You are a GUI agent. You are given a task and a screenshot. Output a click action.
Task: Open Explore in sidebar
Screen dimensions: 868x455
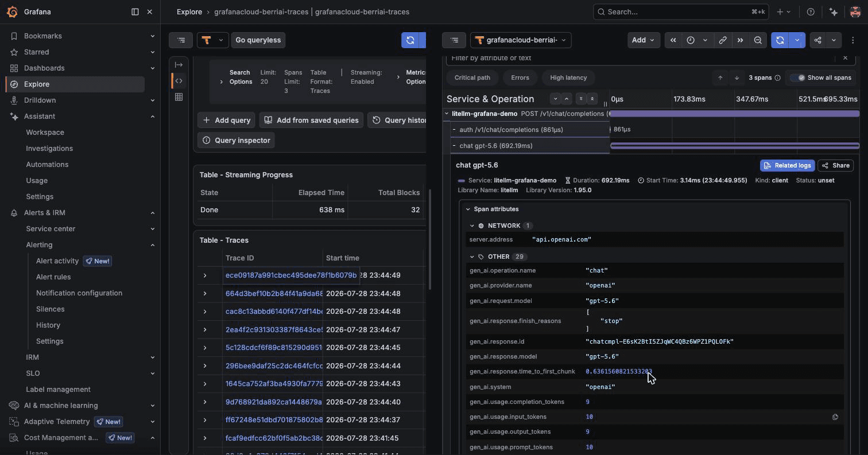[x=75, y=84]
